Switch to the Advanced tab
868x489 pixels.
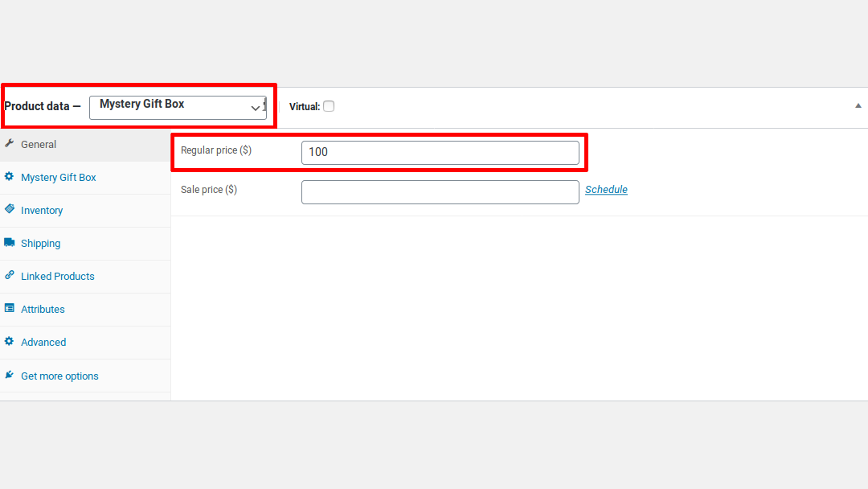coord(85,343)
